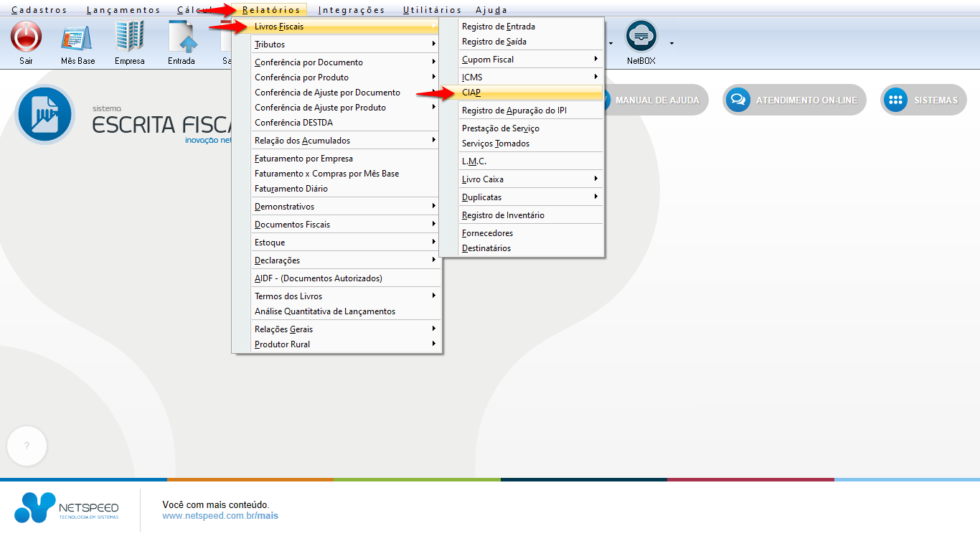980x536 pixels.
Task: Select CIAP from Livros Fiscais submenu
Action: (x=471, y=93)
